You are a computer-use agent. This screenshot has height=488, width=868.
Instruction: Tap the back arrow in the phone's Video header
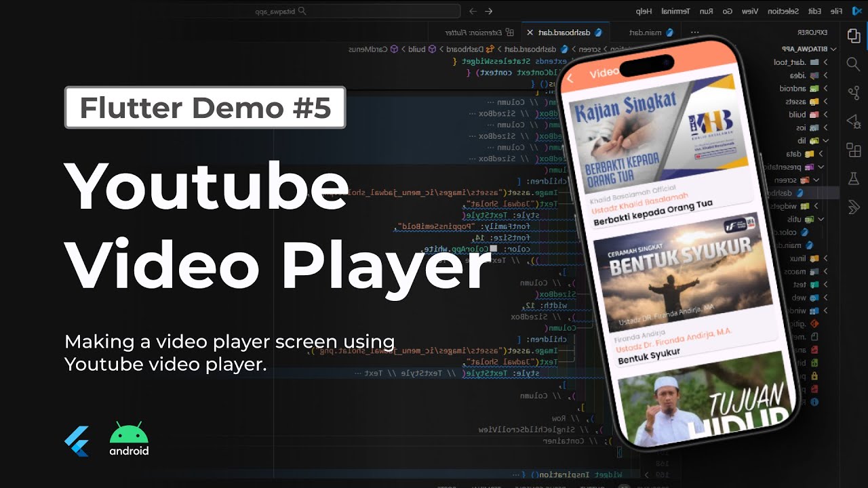pyautogui.click(x=570, y=79)
